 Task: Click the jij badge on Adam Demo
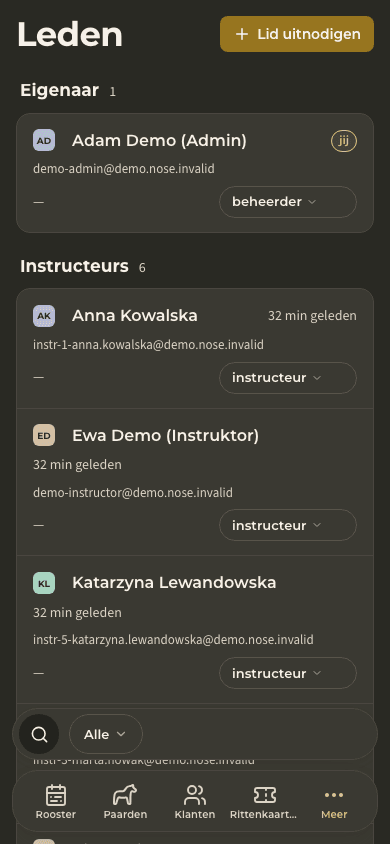344,141
